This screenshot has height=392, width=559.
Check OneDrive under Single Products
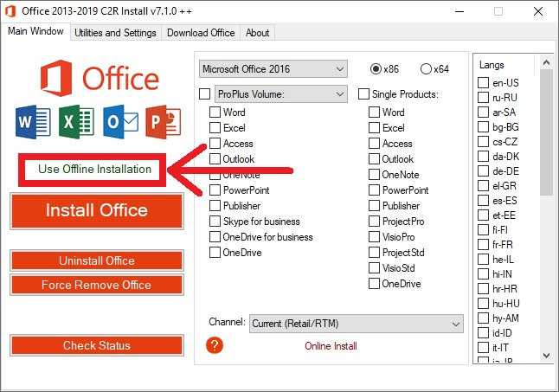click(374, 284)
